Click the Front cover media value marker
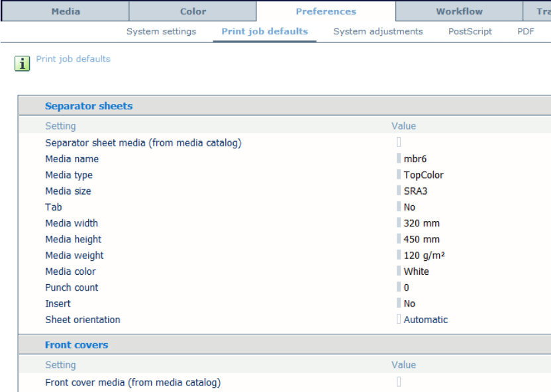Screen dimensions: 551x392 (x=399, y=381)
